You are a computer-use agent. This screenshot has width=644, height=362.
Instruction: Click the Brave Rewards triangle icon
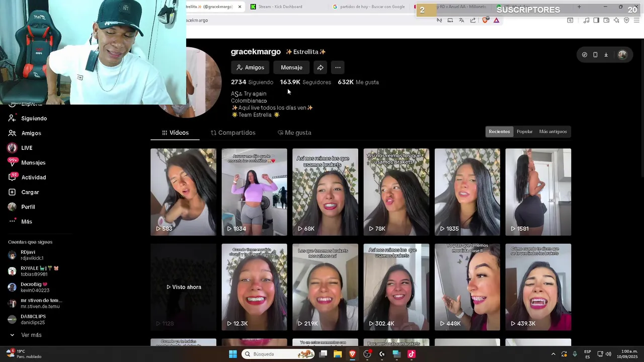(x=496, y=20)
